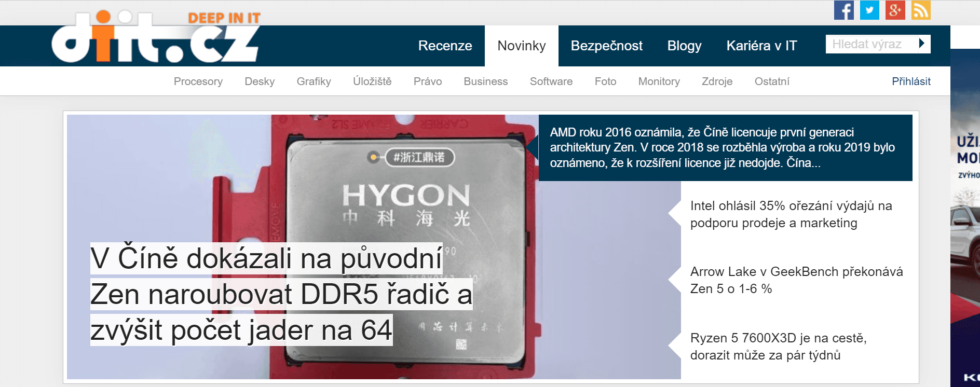The width and height of the screenshot is (980, 387).
Task: Click the car advertisement banner on the right
Action: [965, 218]
